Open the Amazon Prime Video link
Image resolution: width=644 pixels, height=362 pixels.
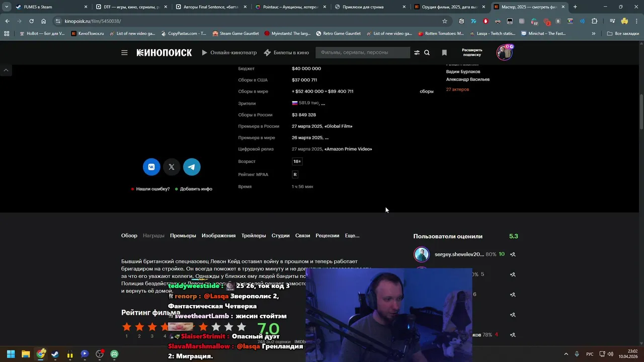(x=348, y=149)
